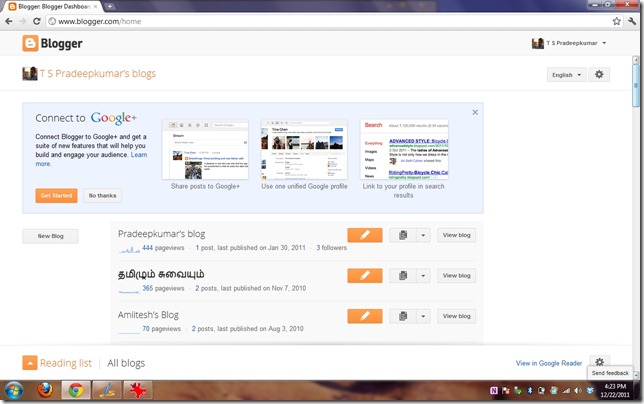
Task: Collapse the Reading list orange arrow
Action: click(30, 363)
